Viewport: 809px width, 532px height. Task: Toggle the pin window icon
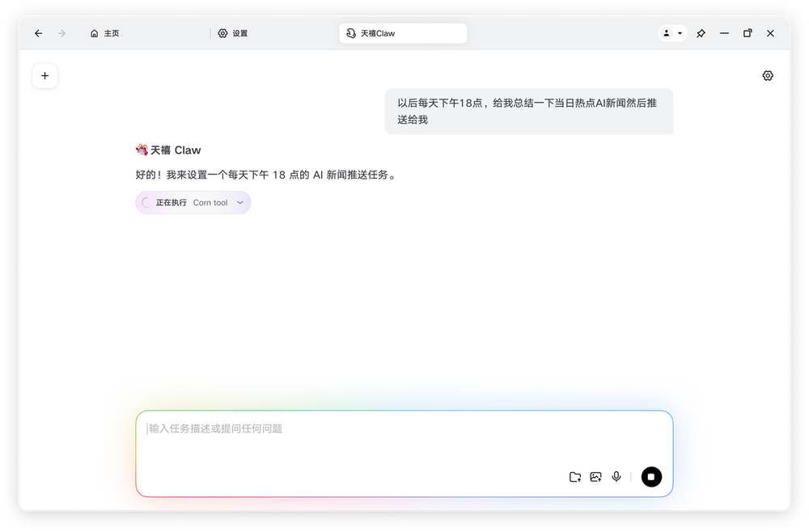pos(701,33)
